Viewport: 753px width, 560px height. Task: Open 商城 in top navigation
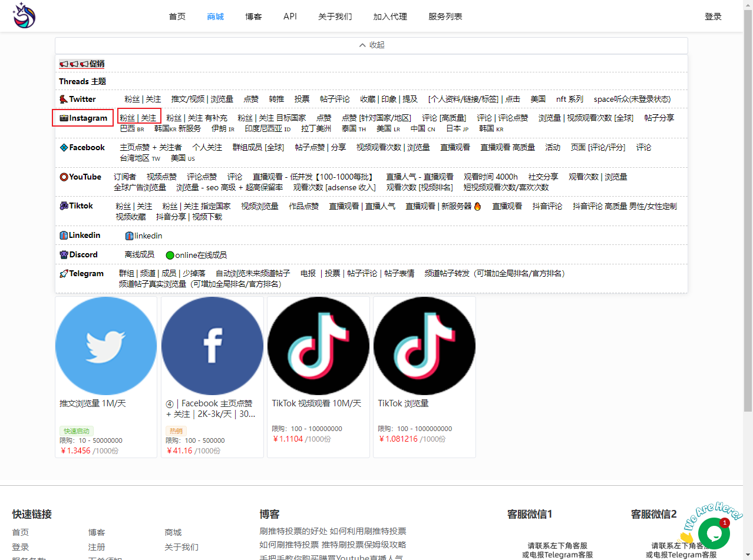[216, 16]
